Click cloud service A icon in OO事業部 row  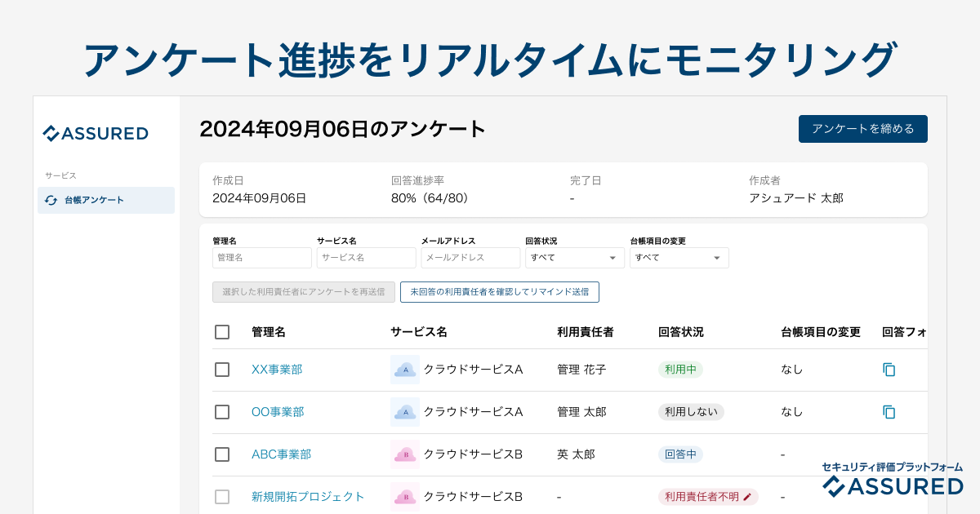(x=405, y=412)
